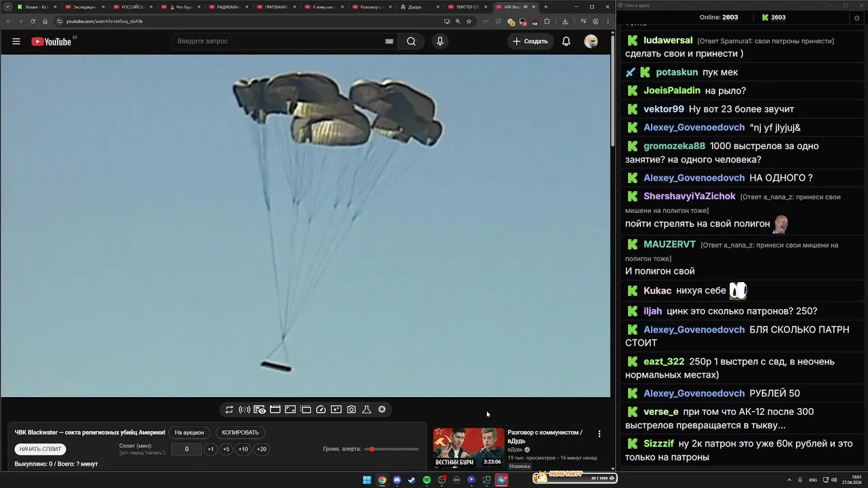The width and height of the screenshot is (868, 488).
Task: Add +1 minute to the split
Action: coord(210,449)
